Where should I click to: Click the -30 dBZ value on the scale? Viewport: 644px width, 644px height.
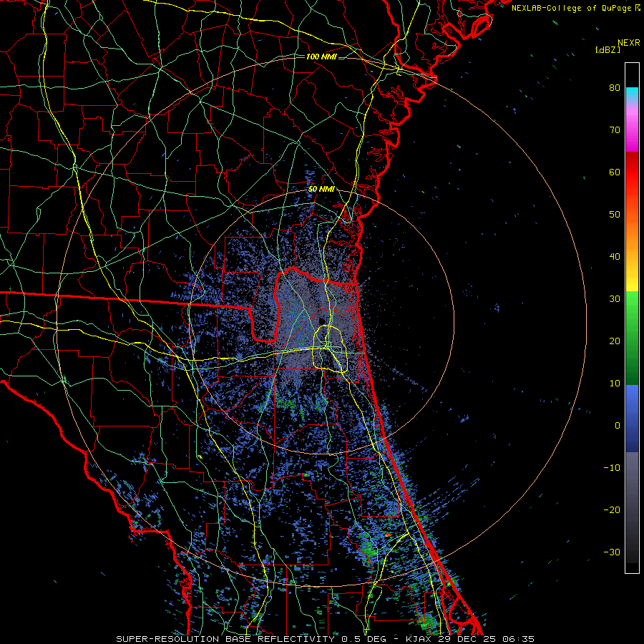click(x=612, y=552)
